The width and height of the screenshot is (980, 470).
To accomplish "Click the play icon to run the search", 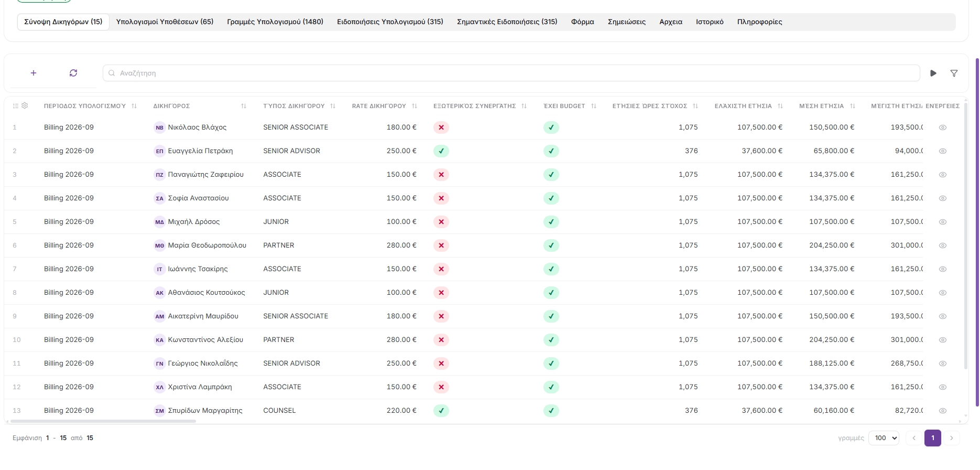I will pos(933,73).
